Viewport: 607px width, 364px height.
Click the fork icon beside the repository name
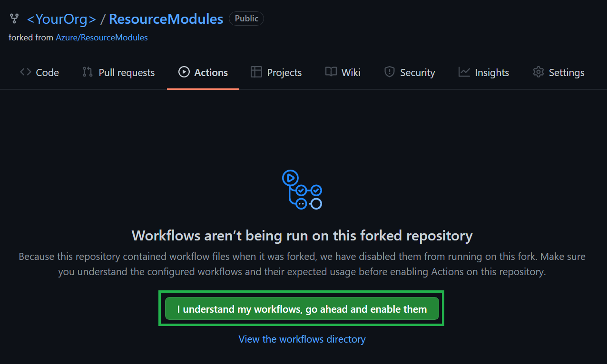(14, 19)
